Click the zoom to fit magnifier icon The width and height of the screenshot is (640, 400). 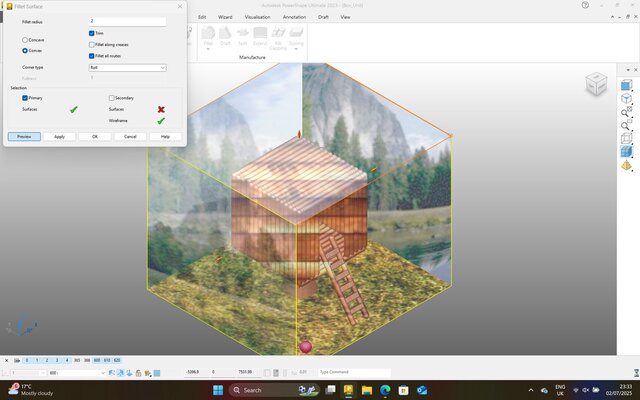pyautogui.click(x=626, y=113)
